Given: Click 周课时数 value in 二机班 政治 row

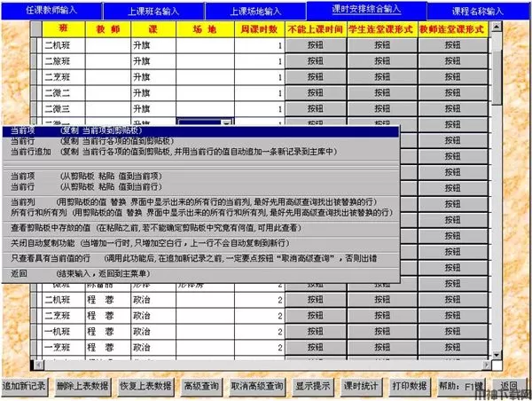Looking at the screenshot, I should pyautogui.click(x=259, y=300).
